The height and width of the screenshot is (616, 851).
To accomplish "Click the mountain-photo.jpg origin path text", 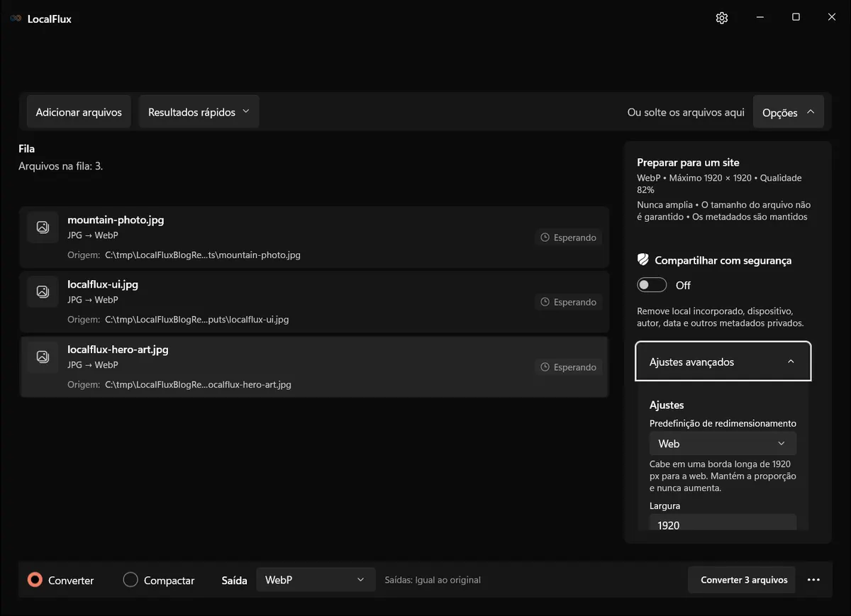I will point(203,255).
